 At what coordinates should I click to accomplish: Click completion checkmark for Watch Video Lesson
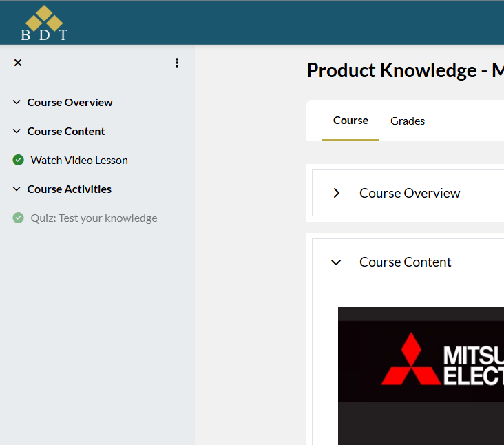pos(19,160)
